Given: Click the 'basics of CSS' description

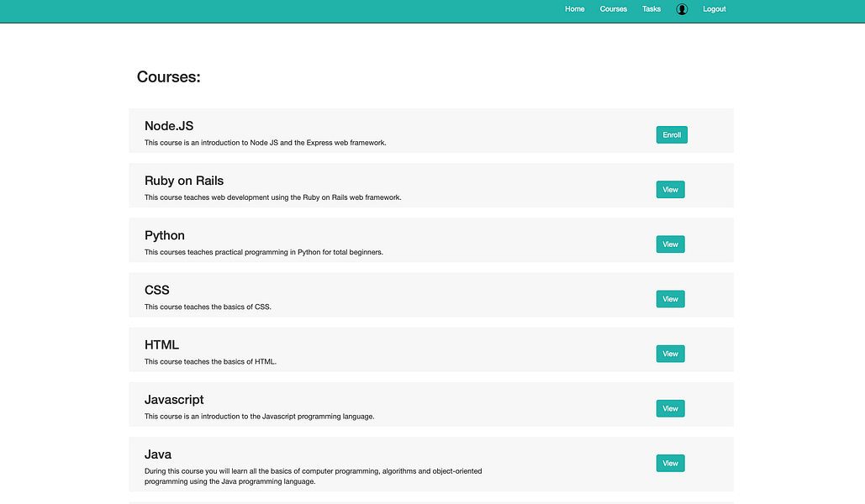Looking at the screenshot, I should [x=208, y=307].
